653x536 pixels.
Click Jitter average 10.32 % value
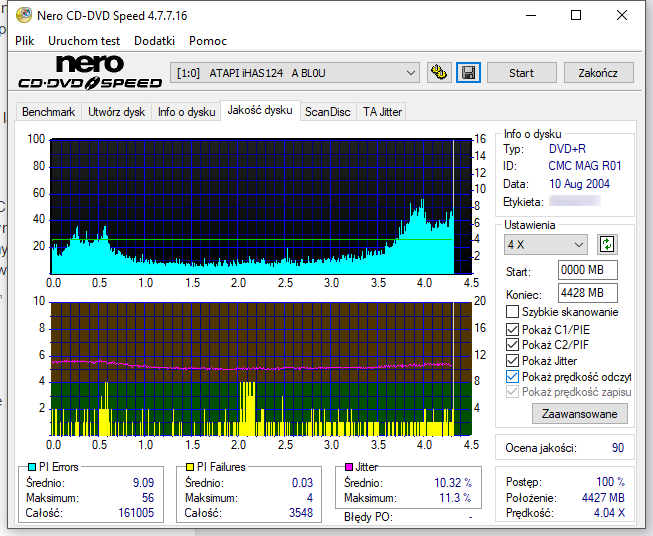(x=453, y=483)
